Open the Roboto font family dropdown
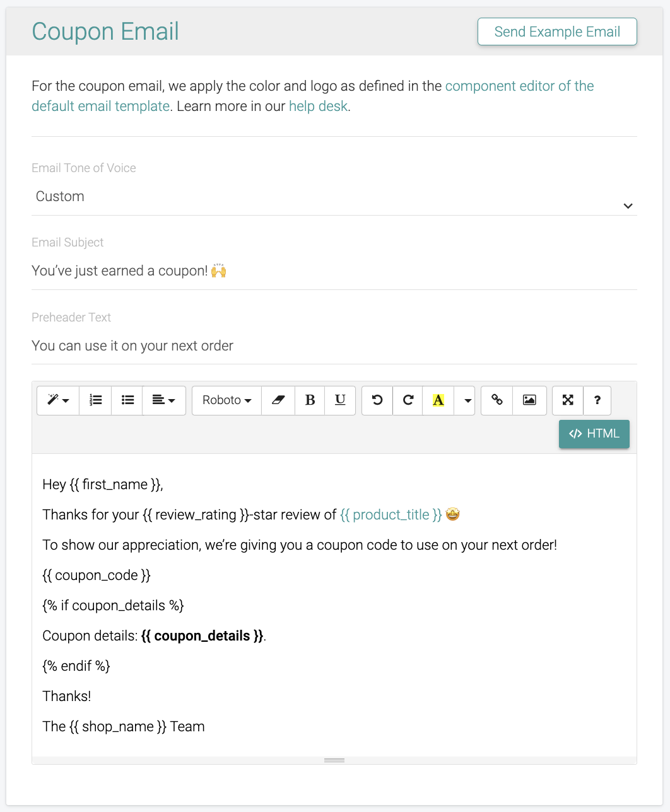Viewport: 670px width, 812px height. click(x=226, y=400)
